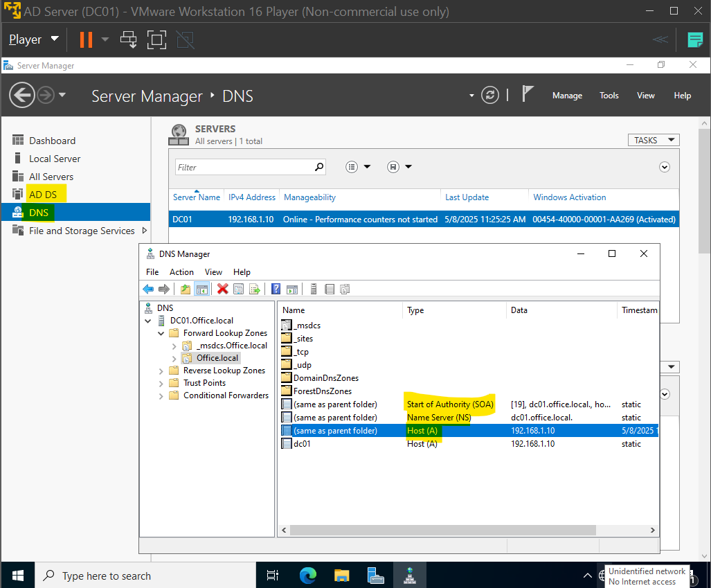Click the DNS Manager taskbar icon
This screenshot has height=588, width=711.
(409, 576)
